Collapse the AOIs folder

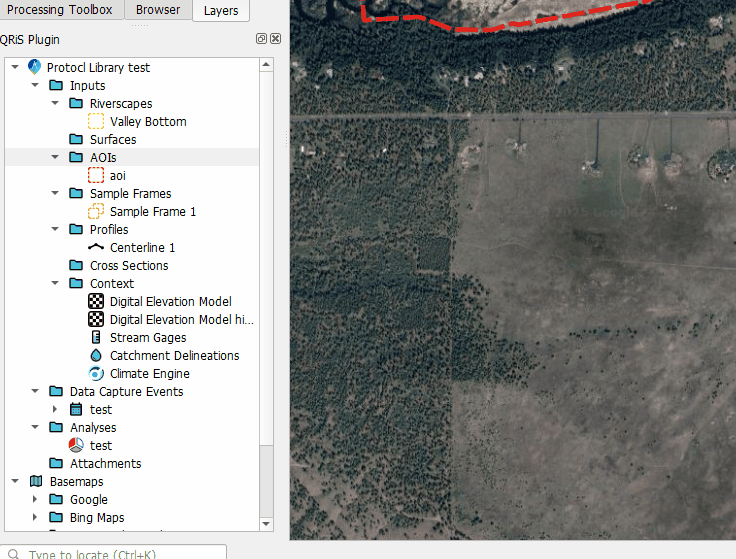click(x=55, y=157)
